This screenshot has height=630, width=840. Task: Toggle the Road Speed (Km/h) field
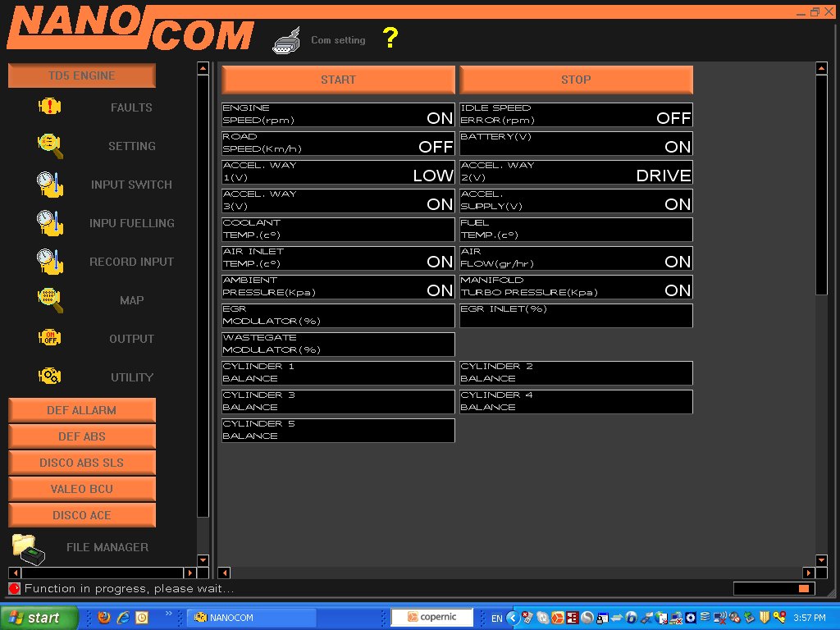click(338, 143)
